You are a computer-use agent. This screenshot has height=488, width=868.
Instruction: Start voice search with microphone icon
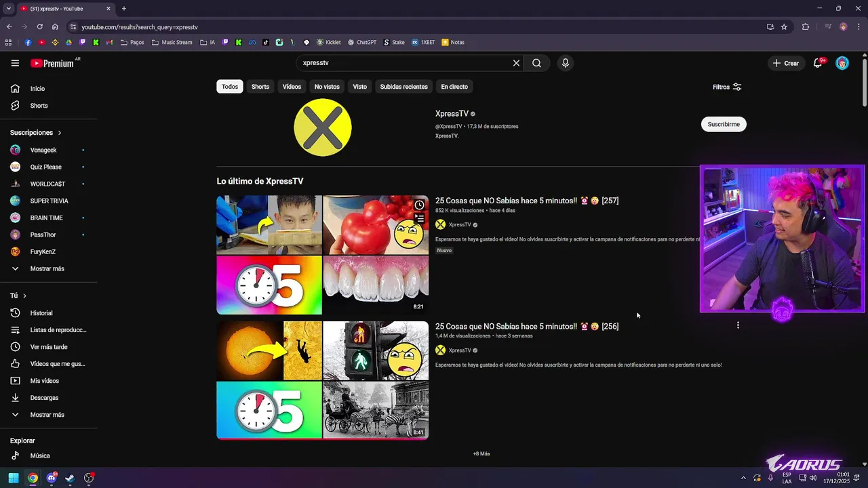click(x=566, y=63)
